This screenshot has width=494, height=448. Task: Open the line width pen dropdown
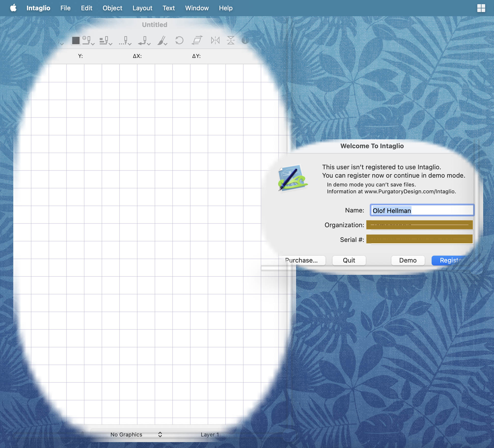pyautogui.click(x=106, y=40)
